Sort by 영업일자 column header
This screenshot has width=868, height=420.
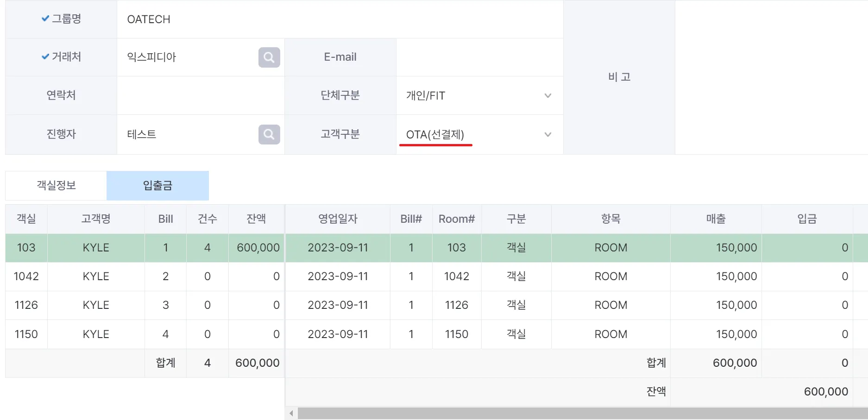(x=338, y=219)
